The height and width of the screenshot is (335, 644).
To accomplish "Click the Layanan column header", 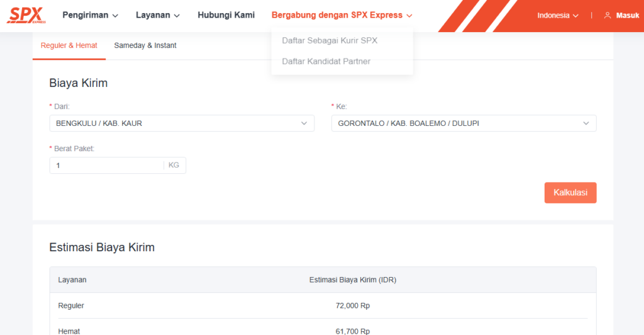I will (x=72, y=280).
